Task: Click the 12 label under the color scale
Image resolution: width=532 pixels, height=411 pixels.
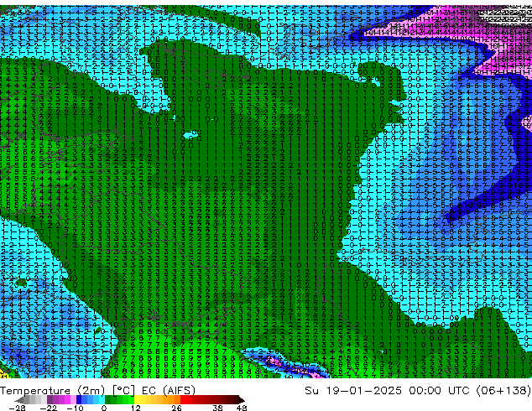Action: 136,408
